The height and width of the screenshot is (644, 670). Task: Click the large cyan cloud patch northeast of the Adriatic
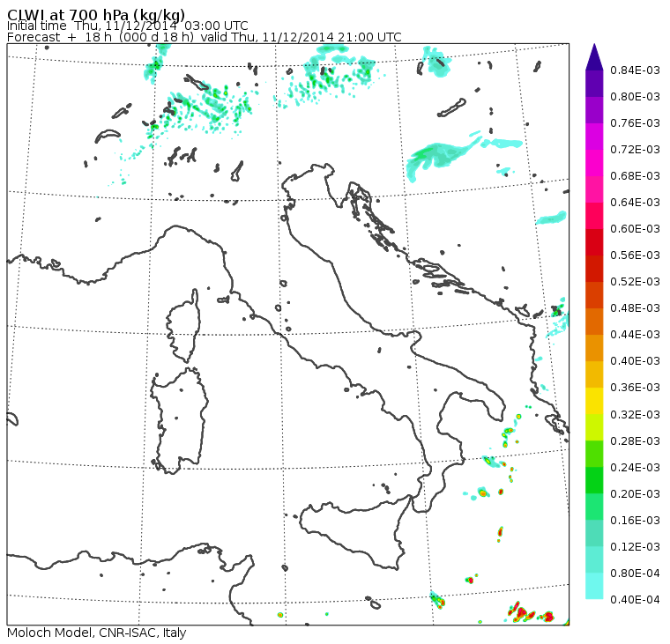click(x=444, y=156)
